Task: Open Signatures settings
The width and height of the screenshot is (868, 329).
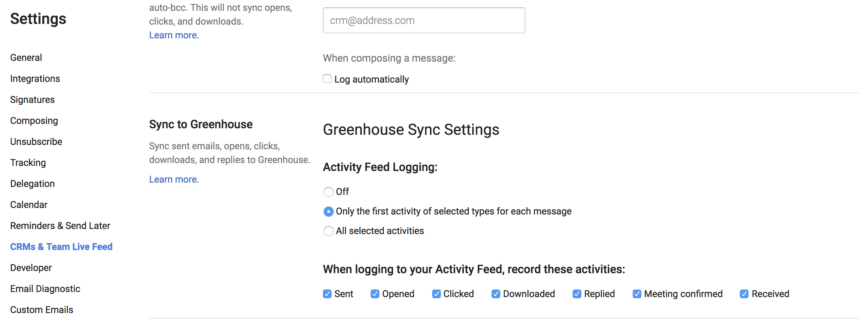Action: (x=32, y=100)
